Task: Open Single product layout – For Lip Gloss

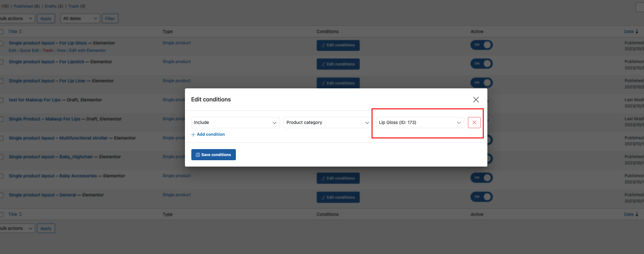Action: point(48,43)
